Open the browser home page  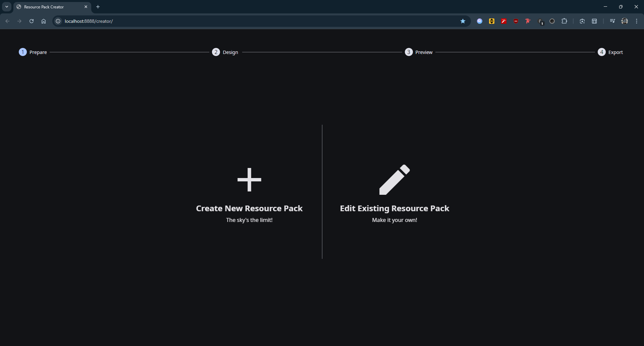point(44,21)
